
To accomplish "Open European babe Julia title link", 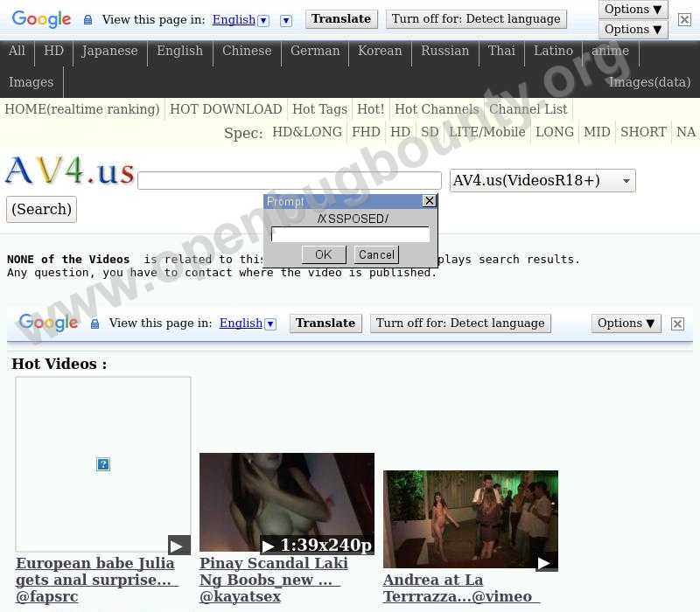I will [x=97, y=580].
